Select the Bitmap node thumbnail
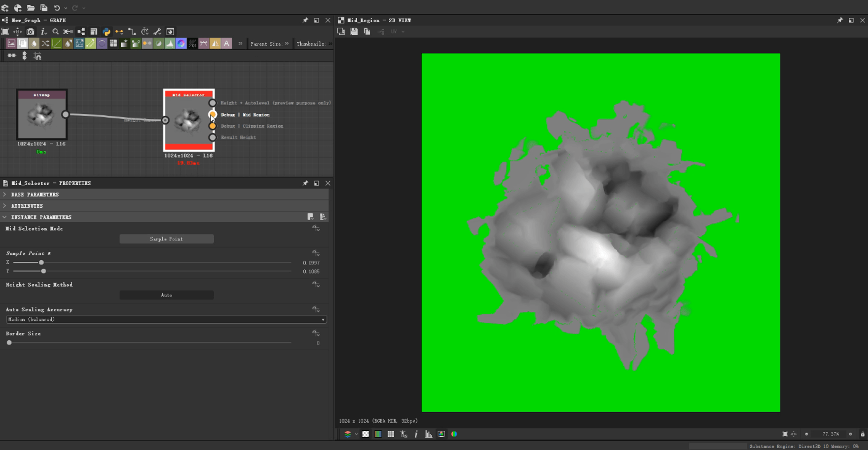The width and height of the screenshot is (868, 450). (x=42, y=115)
